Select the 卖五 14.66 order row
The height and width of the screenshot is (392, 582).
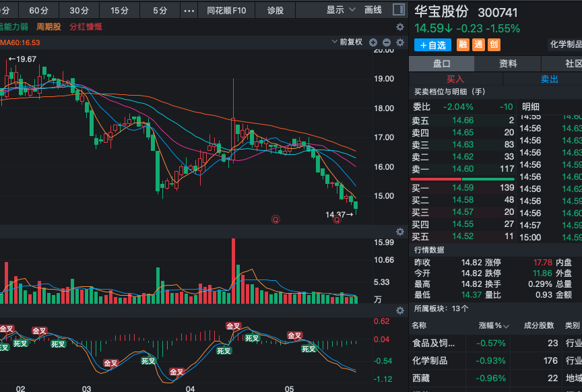tap(463, 121)
